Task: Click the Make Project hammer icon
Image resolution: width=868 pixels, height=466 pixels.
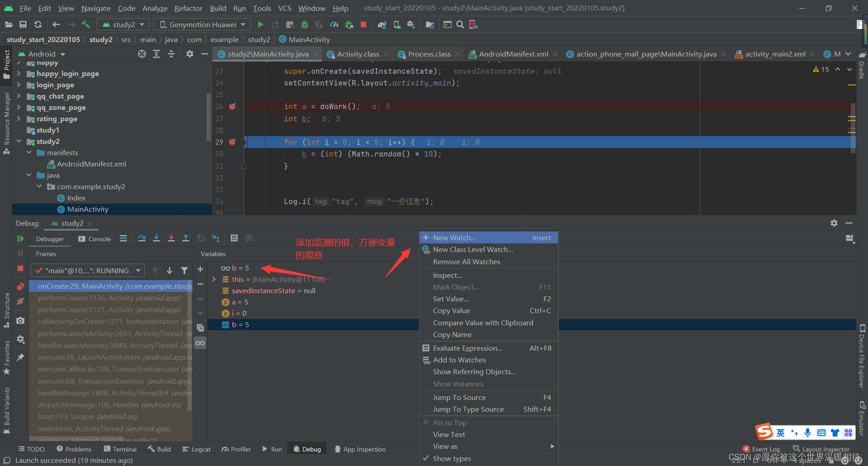Action: click(x=86, y=24)
